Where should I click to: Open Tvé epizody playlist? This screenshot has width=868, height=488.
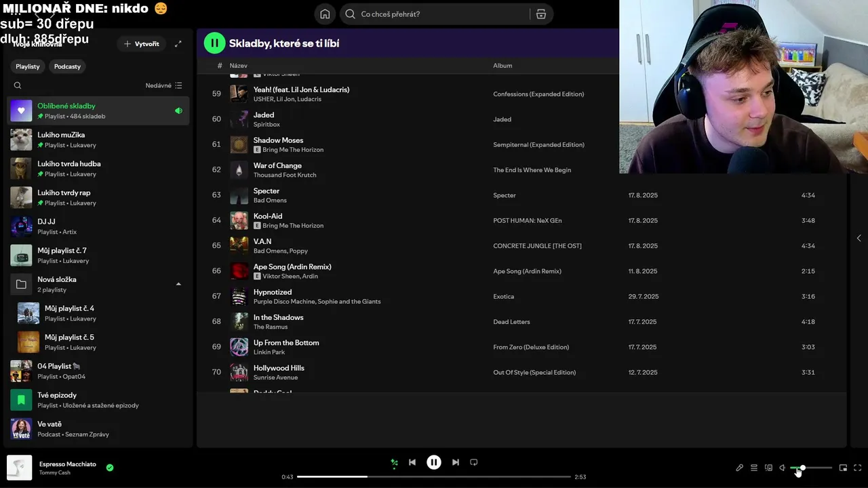tap(98, 400)
